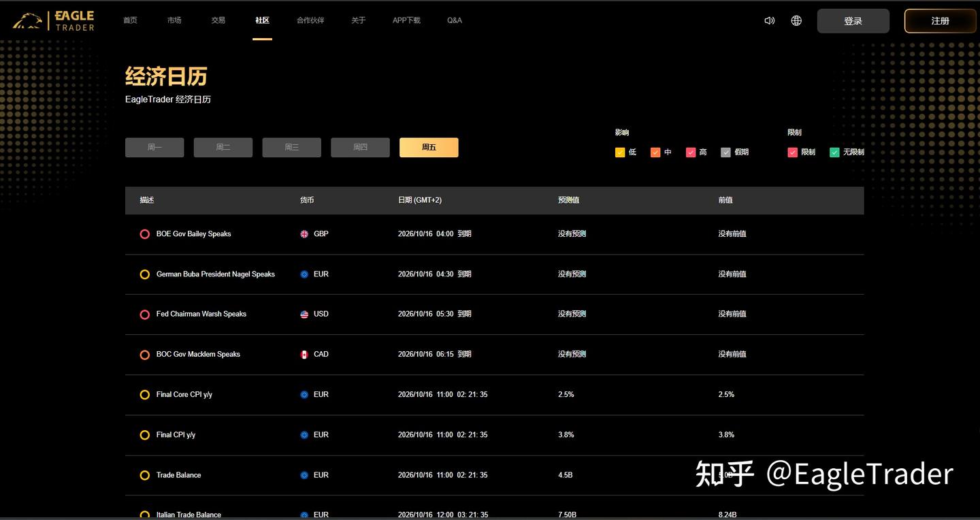Open the 社区 nav menu
The image size is (980, 520).
pyautogui.click(x=262, y=20)
